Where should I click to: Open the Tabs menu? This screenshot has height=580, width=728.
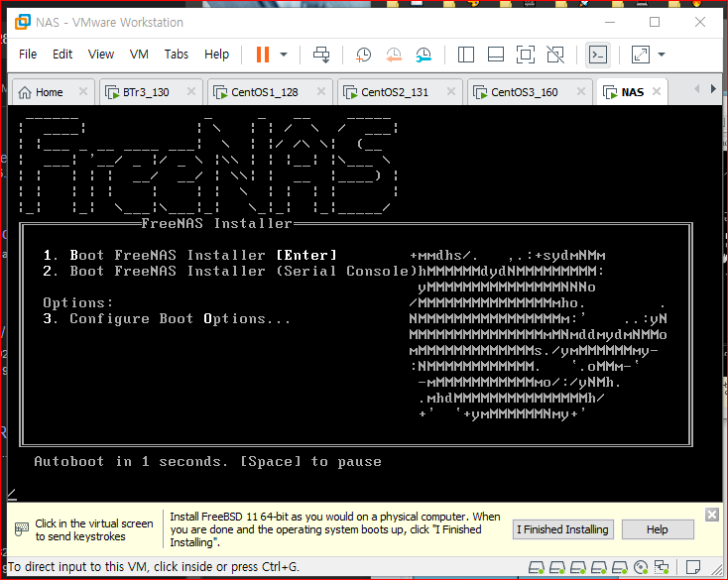(176, 55)
